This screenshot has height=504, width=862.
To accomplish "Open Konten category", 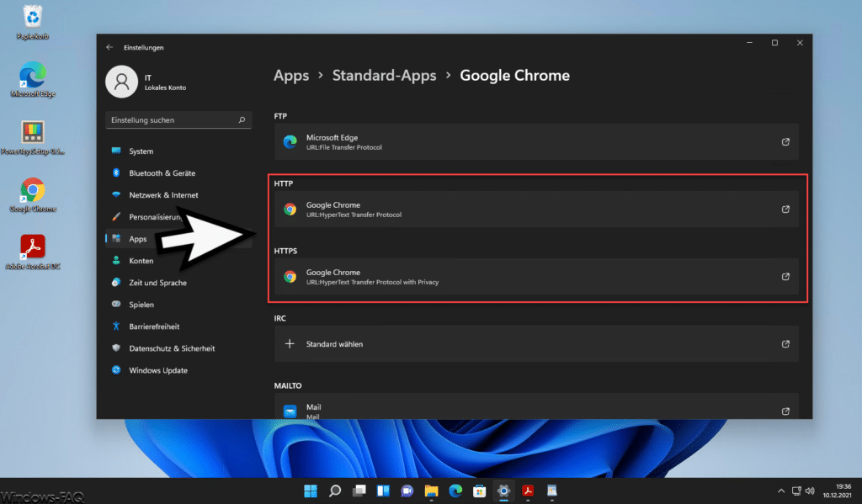I will click(x=178, y=261).
